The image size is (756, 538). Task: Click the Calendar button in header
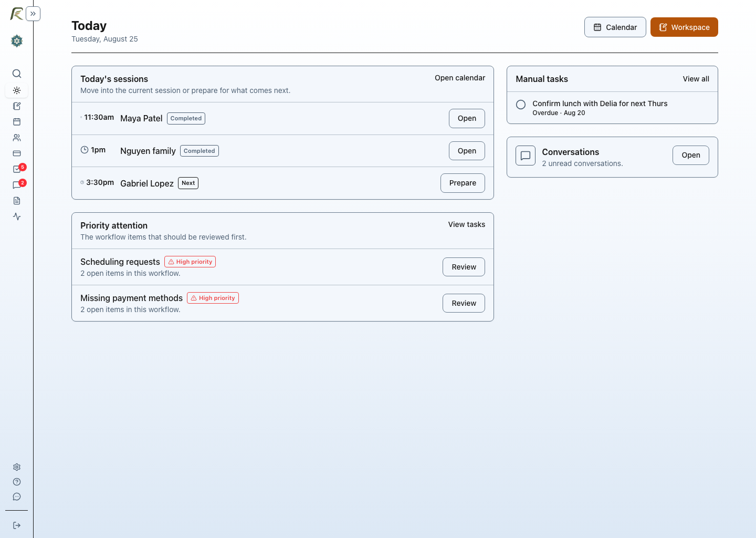615,27
